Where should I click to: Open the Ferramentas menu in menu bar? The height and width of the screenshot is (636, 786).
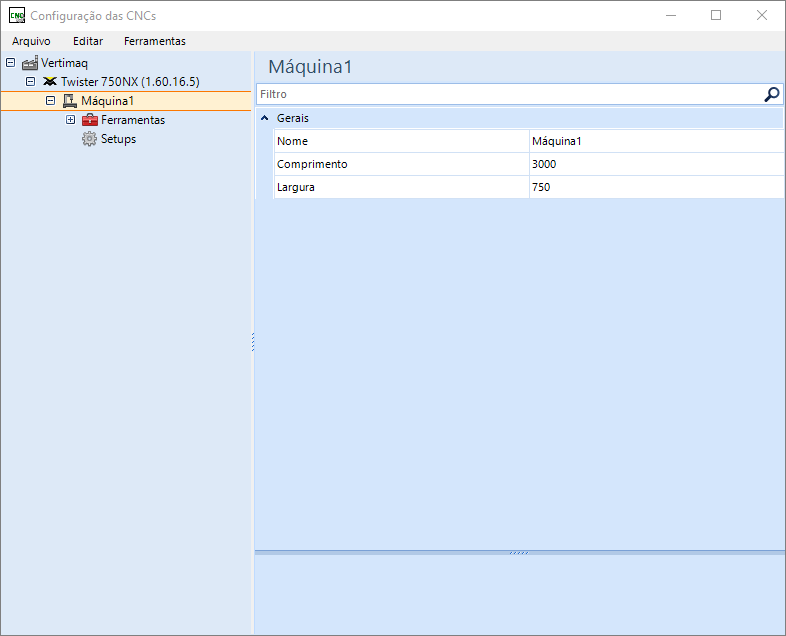(x=155, y=41)
